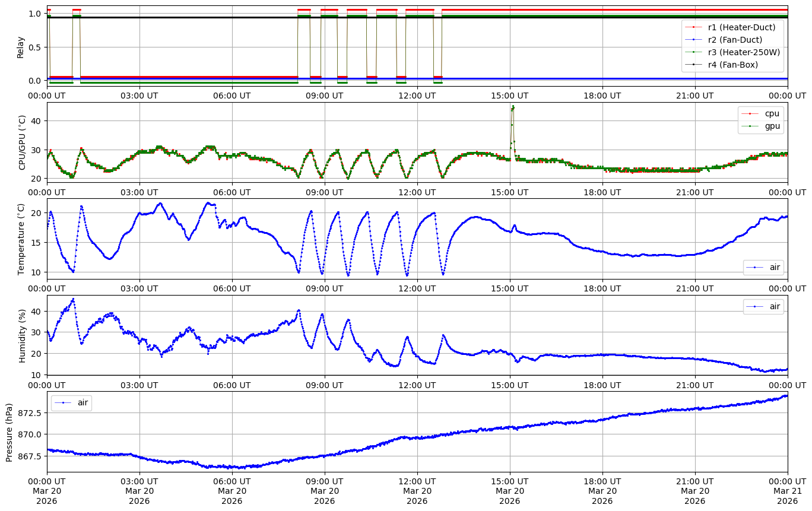Click the cpu red legend marker
The image size is (812, 511).
[750, 113]
